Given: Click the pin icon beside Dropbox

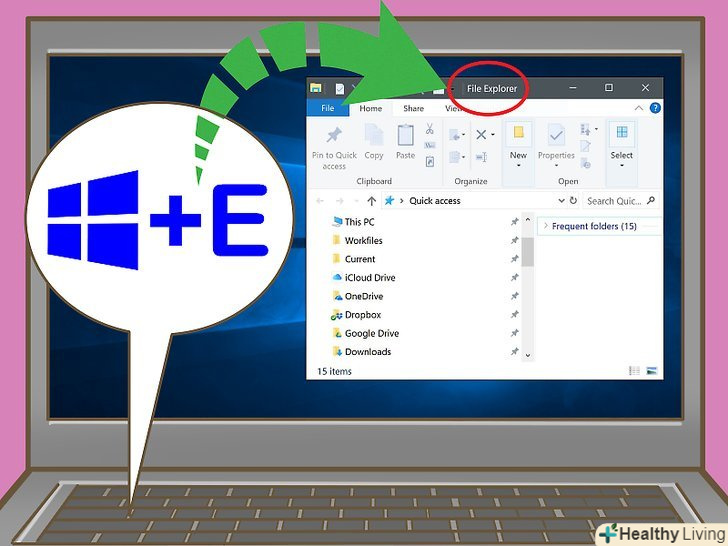Looking at the screenshot, I should click(514, 315).
